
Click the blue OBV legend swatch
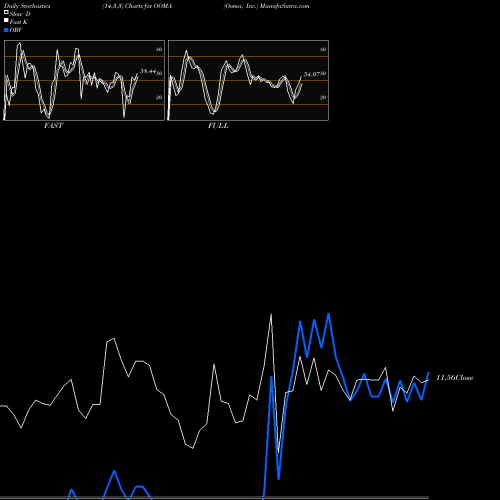(x=6, y=30)
